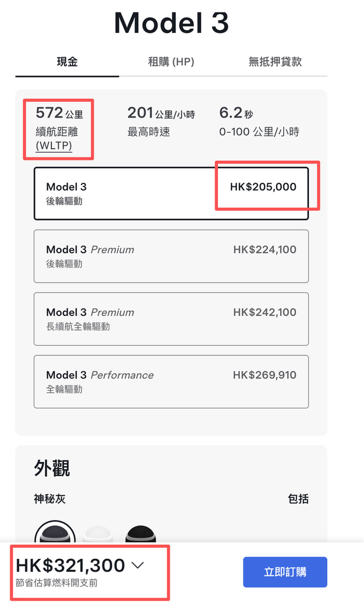
Task: Switch to the 現金 payment tab
Action: [x=67, y=62]
